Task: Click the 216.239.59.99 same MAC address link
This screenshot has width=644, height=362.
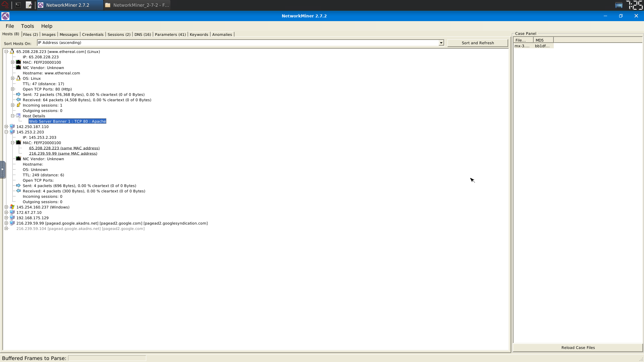Action: tap(63, 154)
